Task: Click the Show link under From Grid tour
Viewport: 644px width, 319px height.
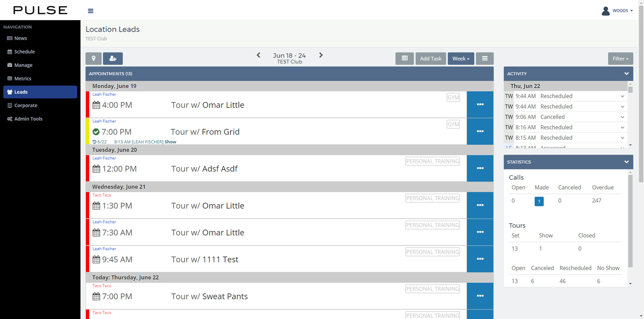Action: point(170,142)
